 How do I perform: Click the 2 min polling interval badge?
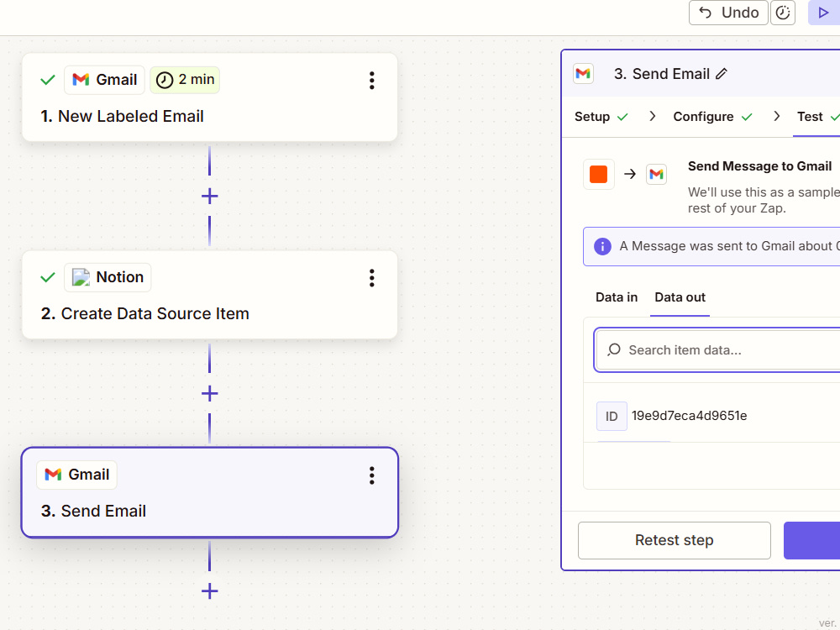pyautogui.click(x=185, y=80)
